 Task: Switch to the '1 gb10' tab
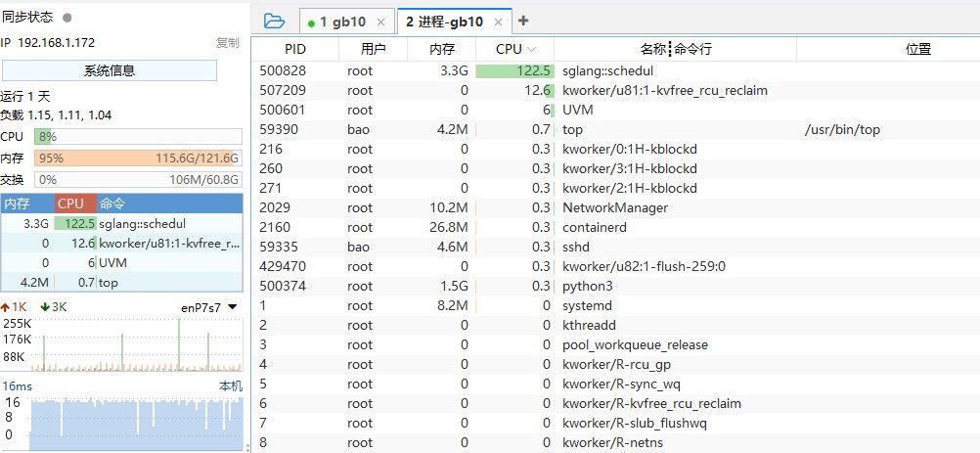(342, 22)
